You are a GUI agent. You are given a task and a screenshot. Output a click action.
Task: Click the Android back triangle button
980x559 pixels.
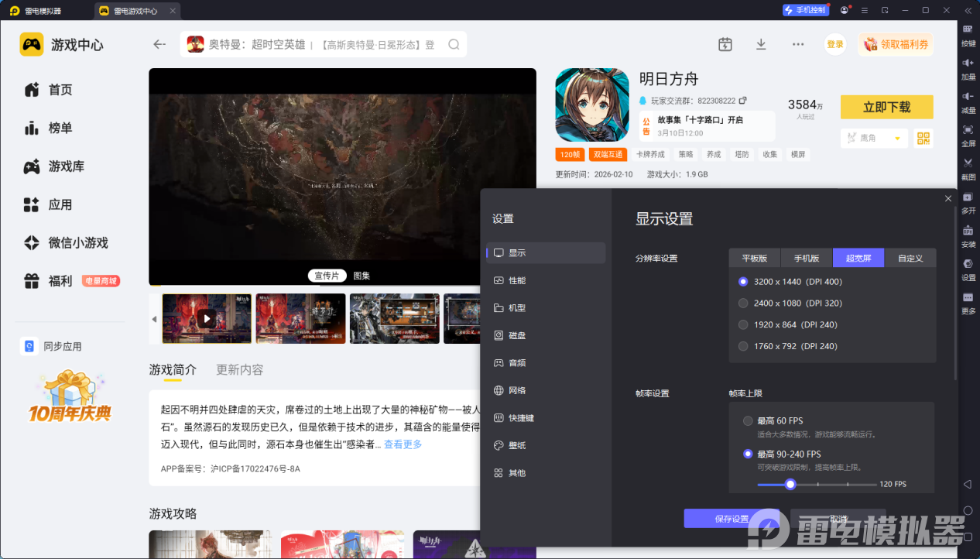tap(968, 484)
